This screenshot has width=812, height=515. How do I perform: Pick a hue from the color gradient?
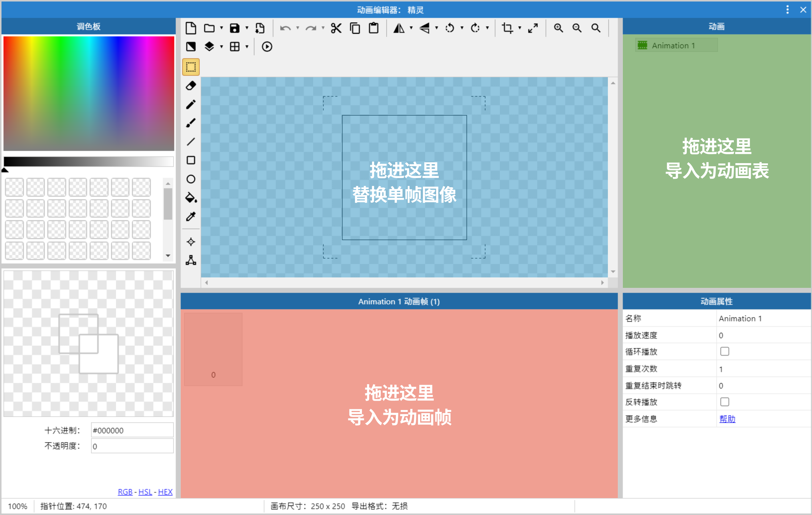[x=89, y=94]
